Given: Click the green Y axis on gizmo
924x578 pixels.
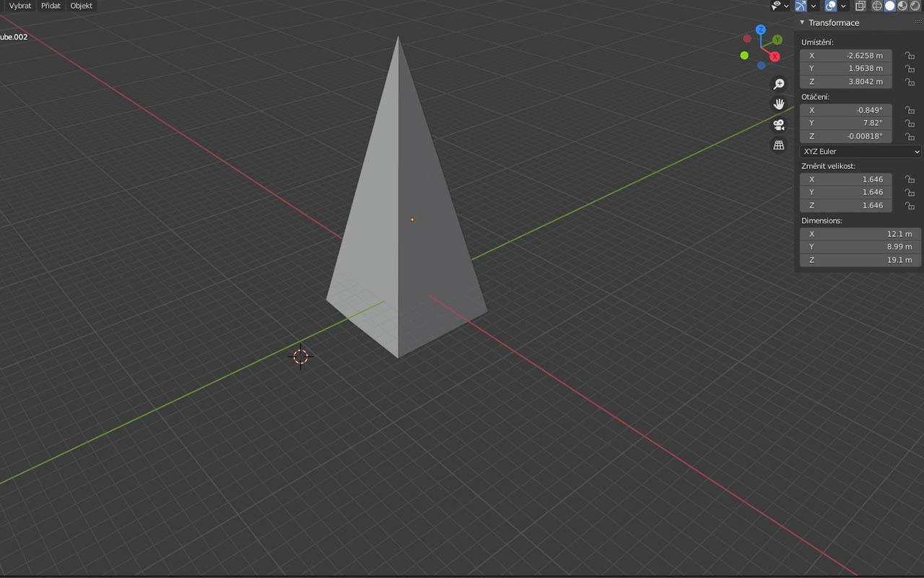Looking at the screenshot, I should [777, 40].
